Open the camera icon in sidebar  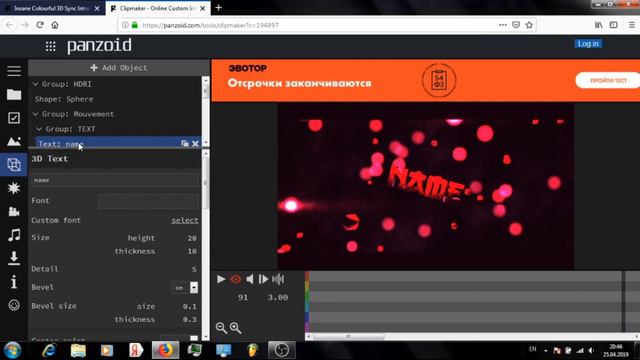pyautogui.click(x=14, y=211)
